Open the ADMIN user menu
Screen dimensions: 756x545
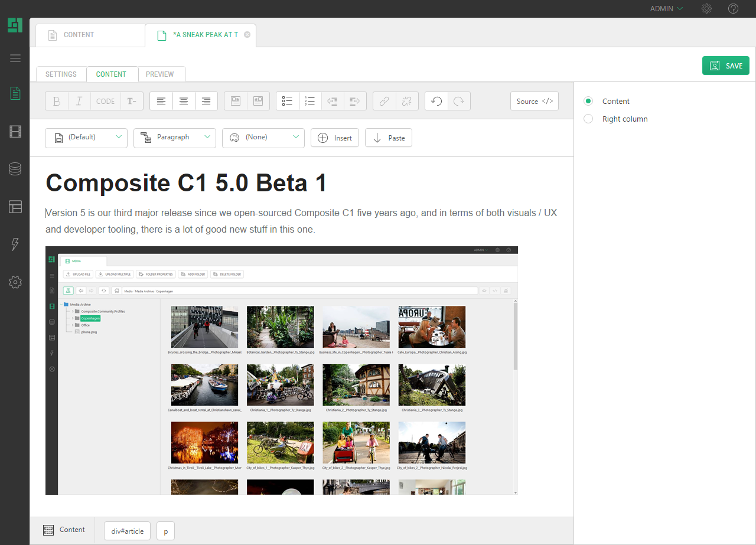coord(666,9)
